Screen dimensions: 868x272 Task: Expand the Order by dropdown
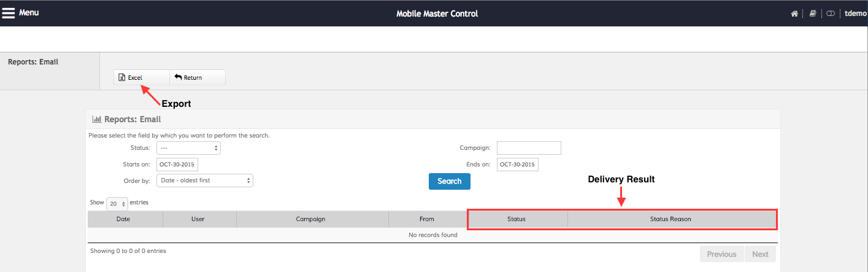(205, 181)
